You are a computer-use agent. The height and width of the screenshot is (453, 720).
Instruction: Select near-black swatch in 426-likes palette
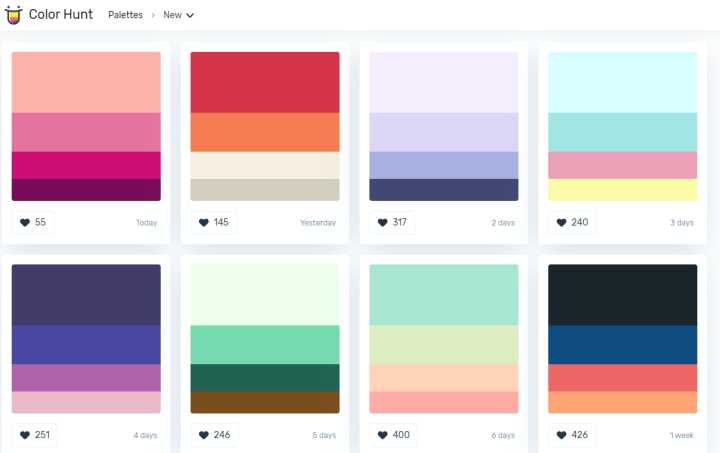[623, 295]
